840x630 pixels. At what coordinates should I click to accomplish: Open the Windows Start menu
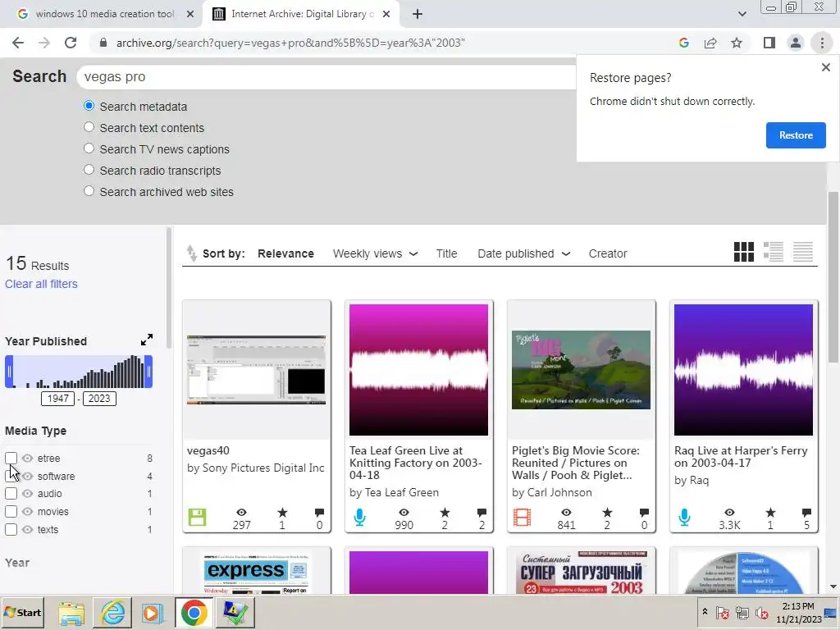click(22, 612)
